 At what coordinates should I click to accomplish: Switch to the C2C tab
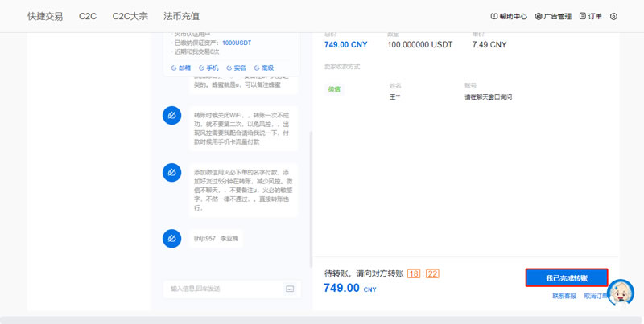(88, 16)
